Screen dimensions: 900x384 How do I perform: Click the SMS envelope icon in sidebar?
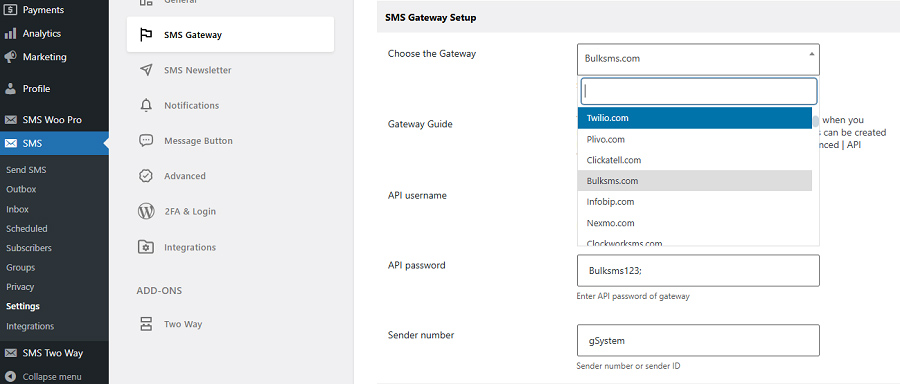coord(10,143)
